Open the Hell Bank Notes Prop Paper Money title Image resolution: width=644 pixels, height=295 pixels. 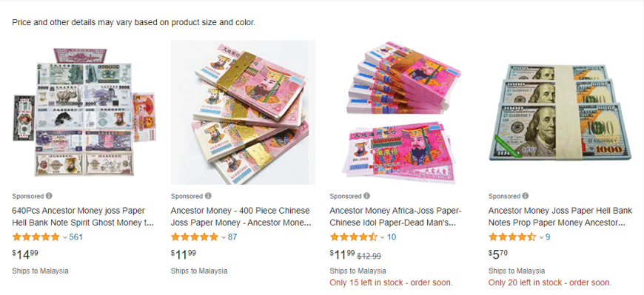557,217
